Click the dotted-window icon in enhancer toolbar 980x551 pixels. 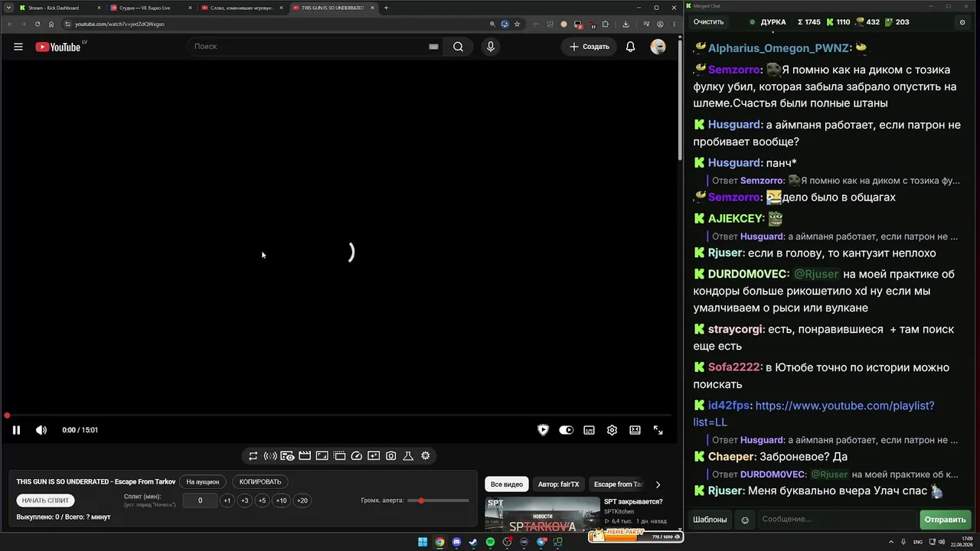(339, 456)
